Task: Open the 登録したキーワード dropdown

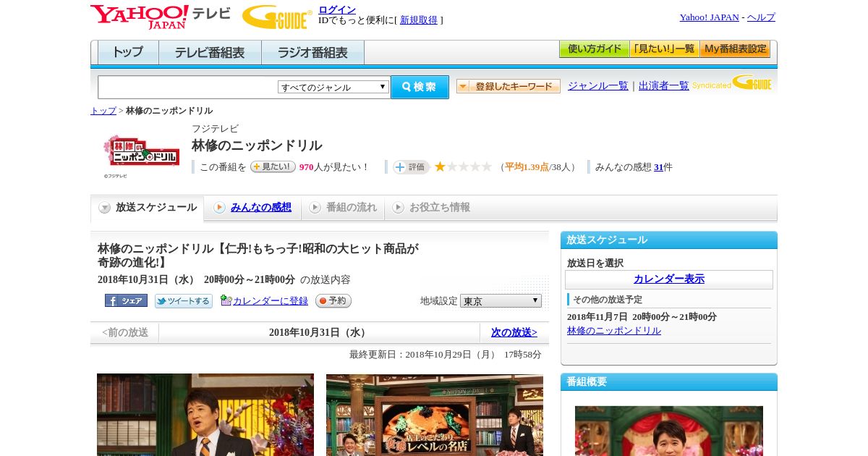Action: [509, 86]
